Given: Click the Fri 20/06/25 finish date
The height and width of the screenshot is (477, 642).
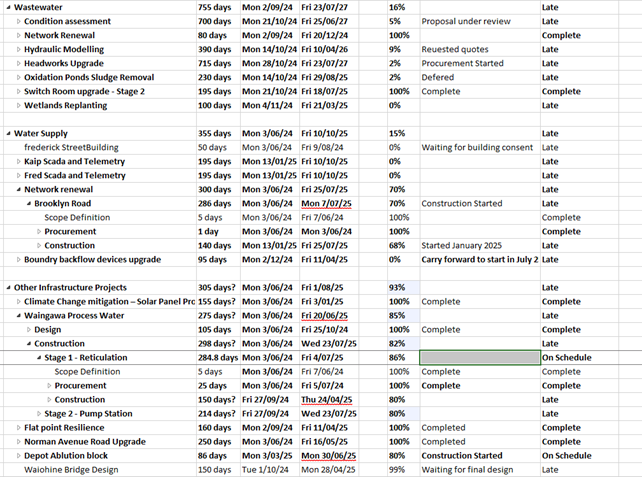Looking at the screenshot, I should pyautogui.click(x=324, y=316).
